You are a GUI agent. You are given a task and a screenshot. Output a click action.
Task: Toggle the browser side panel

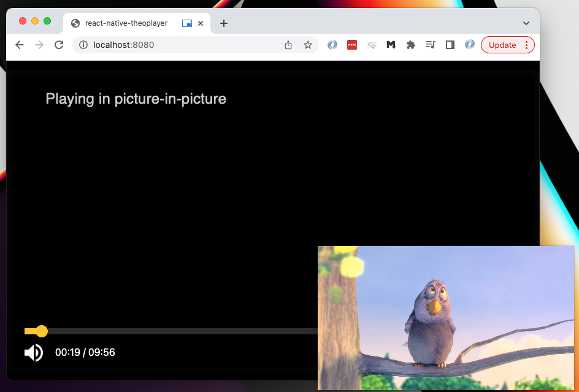click(450, 45)
